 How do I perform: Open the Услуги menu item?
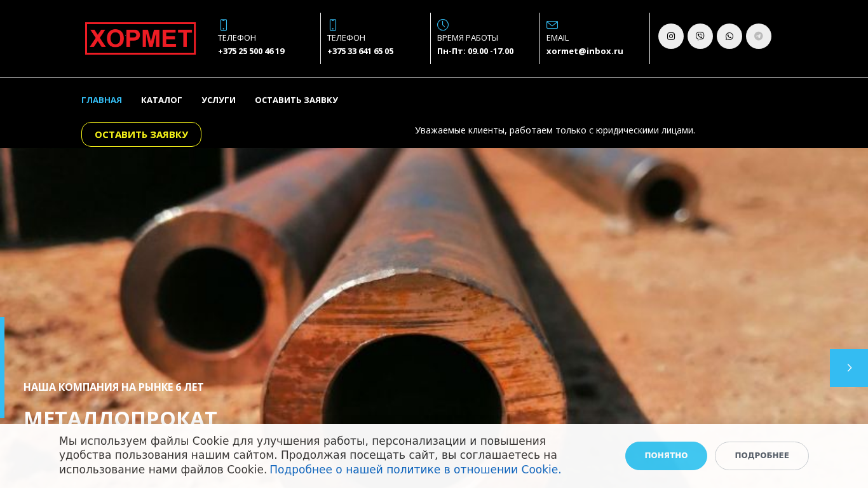click(x=219, y=100)
